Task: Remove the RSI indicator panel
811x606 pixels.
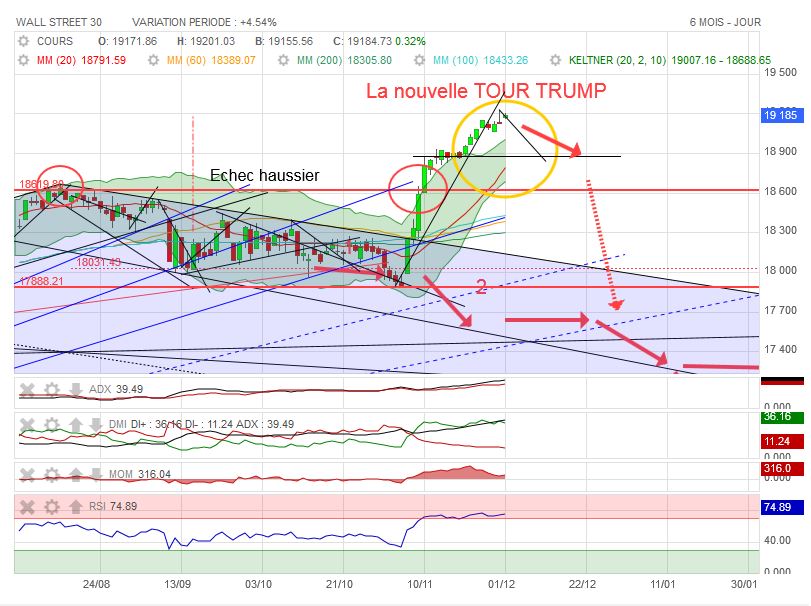Action: [x=27, y=507]
